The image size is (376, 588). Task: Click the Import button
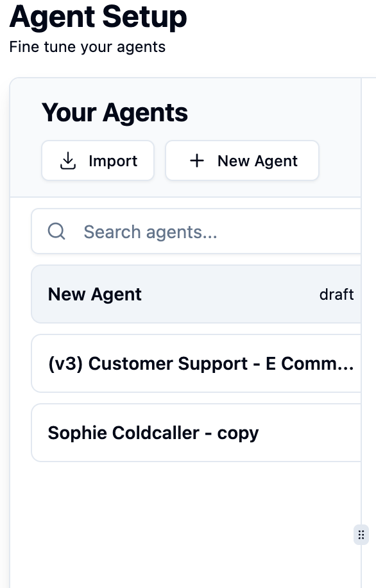tap(98, 160)
